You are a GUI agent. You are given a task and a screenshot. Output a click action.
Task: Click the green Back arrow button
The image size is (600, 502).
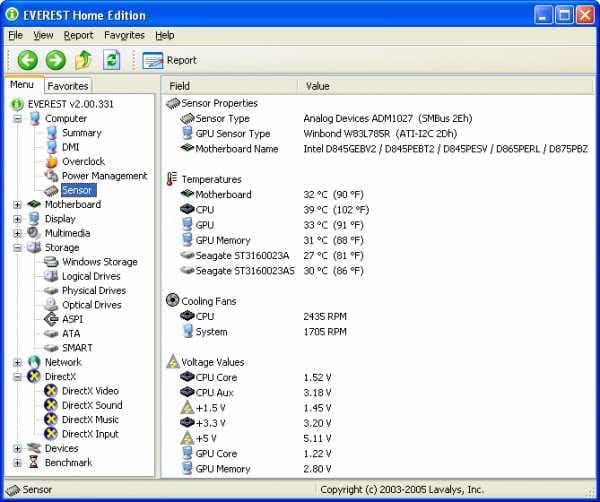click(x=28, y=60)
